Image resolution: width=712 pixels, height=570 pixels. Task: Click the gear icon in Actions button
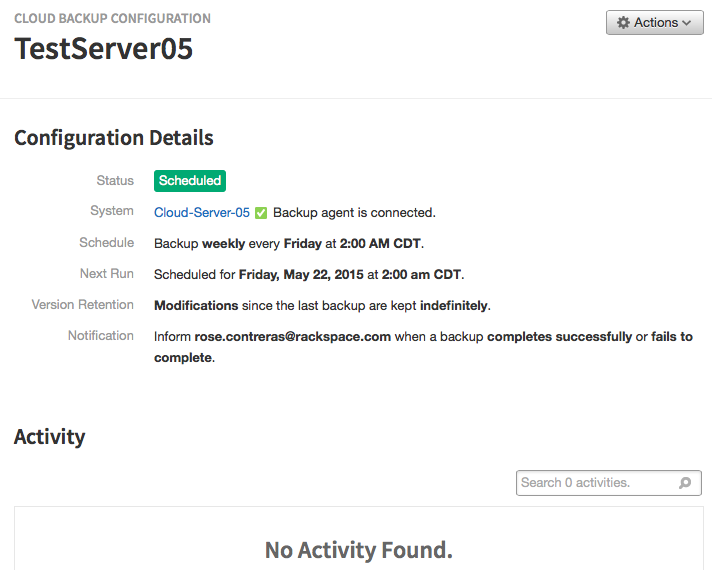623,22
